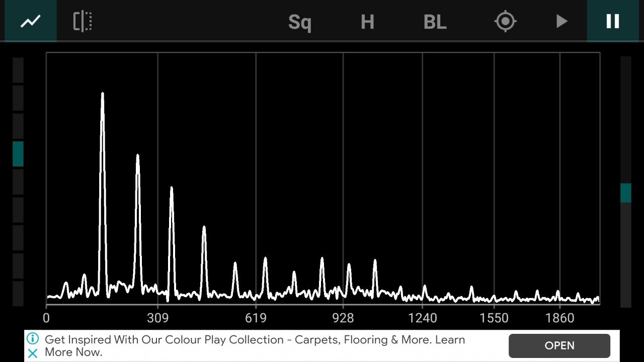Tap the crosshair target icon
Image resolution: width=644 pixels, height=362 pixels.
click(505, 22)
